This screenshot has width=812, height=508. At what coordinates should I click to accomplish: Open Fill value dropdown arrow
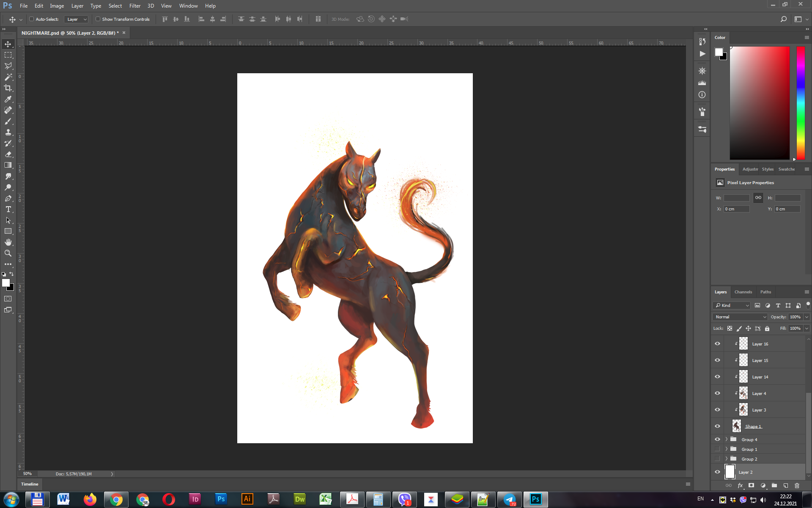coord(807,328)
